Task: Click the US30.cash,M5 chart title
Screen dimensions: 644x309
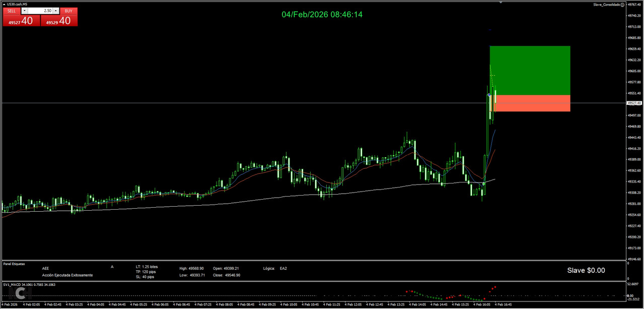Action: pyautogui.click(x=17, y=4)
